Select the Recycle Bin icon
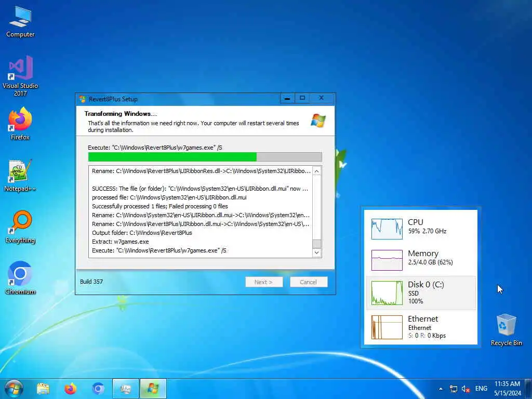Viewport: 532px width, 399px height. pyautogui.click(x=506, y=330)
